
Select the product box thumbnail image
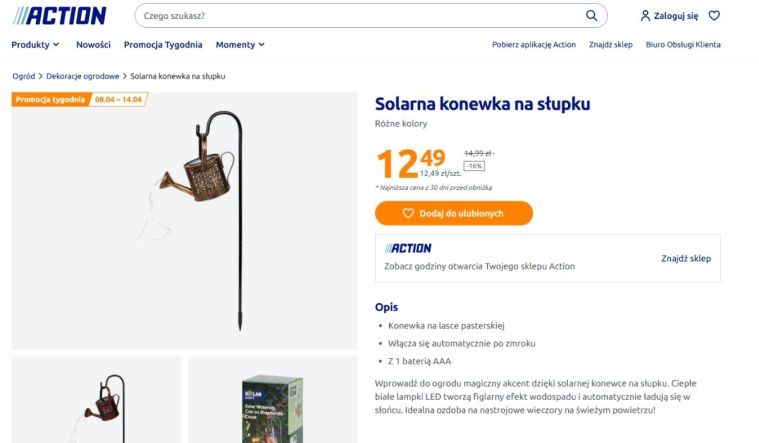click(272, 400)
